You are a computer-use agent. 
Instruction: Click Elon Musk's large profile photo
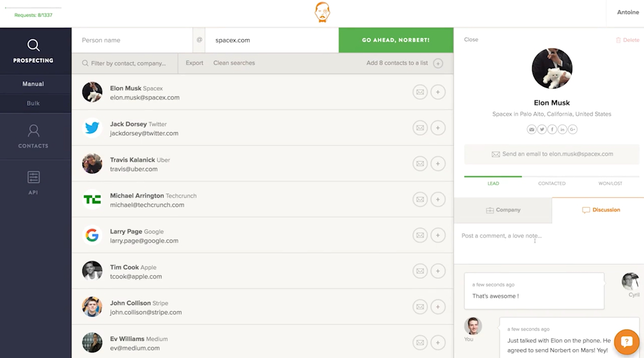pos(552,68)
